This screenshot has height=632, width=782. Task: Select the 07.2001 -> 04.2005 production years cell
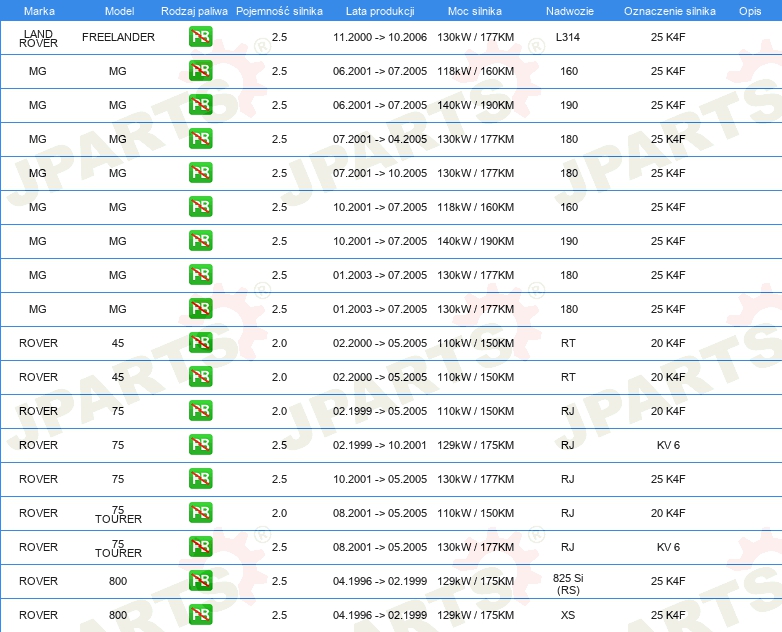click(380, 139)
